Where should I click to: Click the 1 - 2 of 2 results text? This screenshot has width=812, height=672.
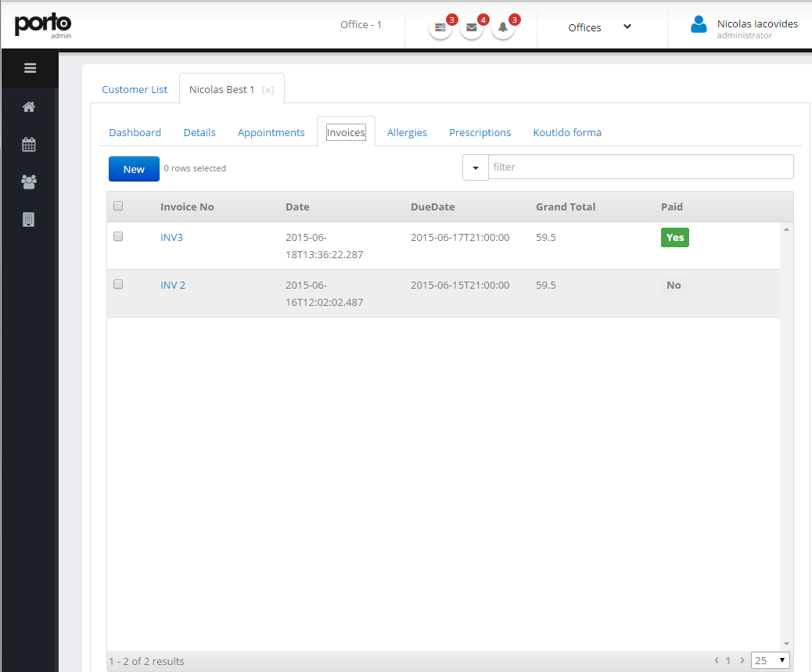coord(146,661)
